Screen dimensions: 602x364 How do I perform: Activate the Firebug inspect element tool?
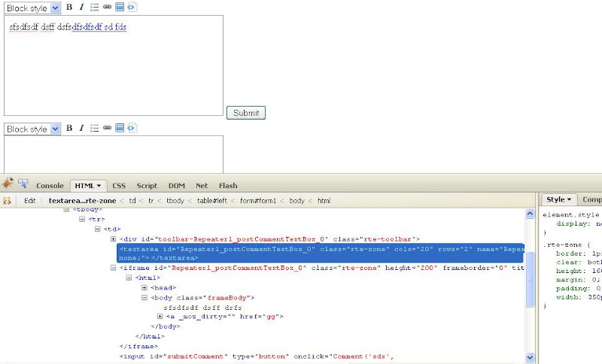23,184
